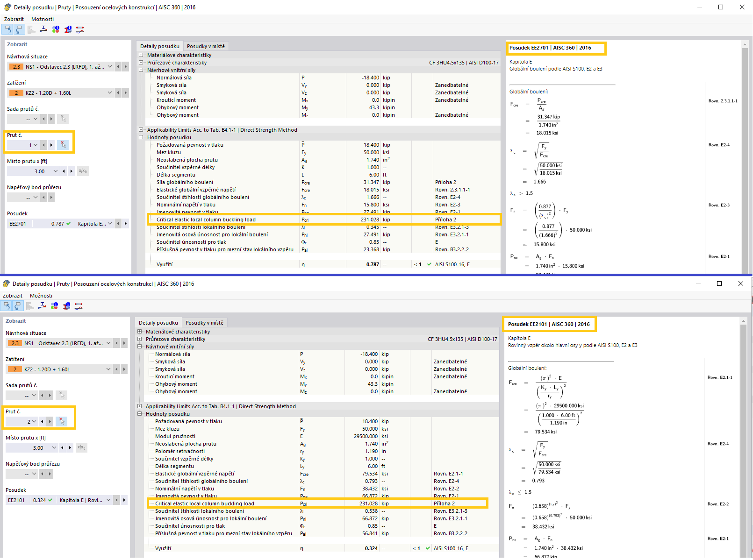This screenshot has height=560, width=753.
Task: Open Místo prutu 3.00 dropdown in upper window
Action: point(55,171)
